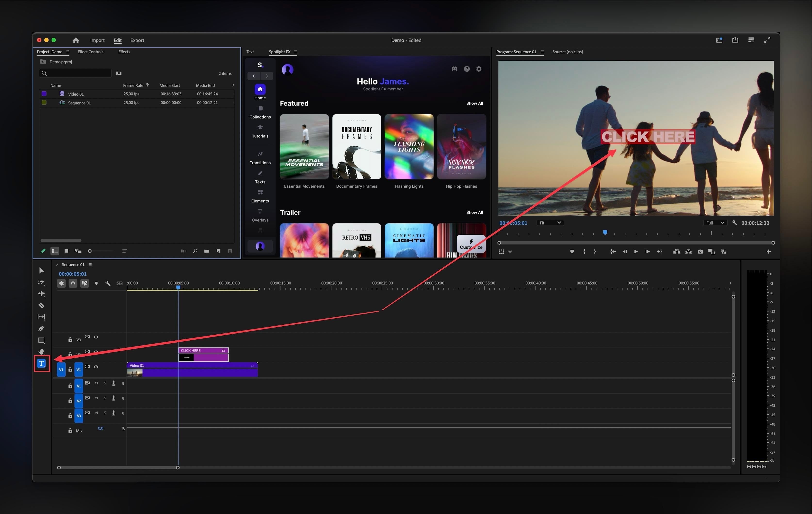Drag the timeline zoom scrollbar

118,467
